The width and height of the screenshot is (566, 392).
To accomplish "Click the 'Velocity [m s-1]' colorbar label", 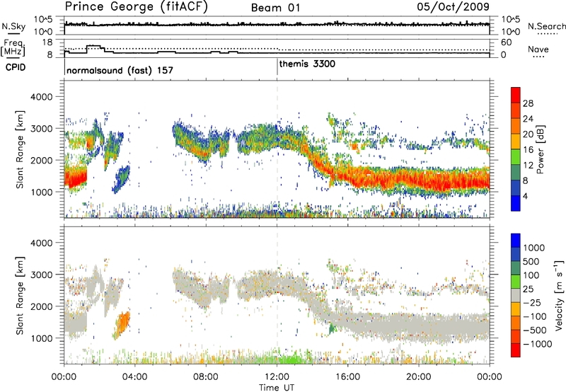I will (x=559, y=296).
